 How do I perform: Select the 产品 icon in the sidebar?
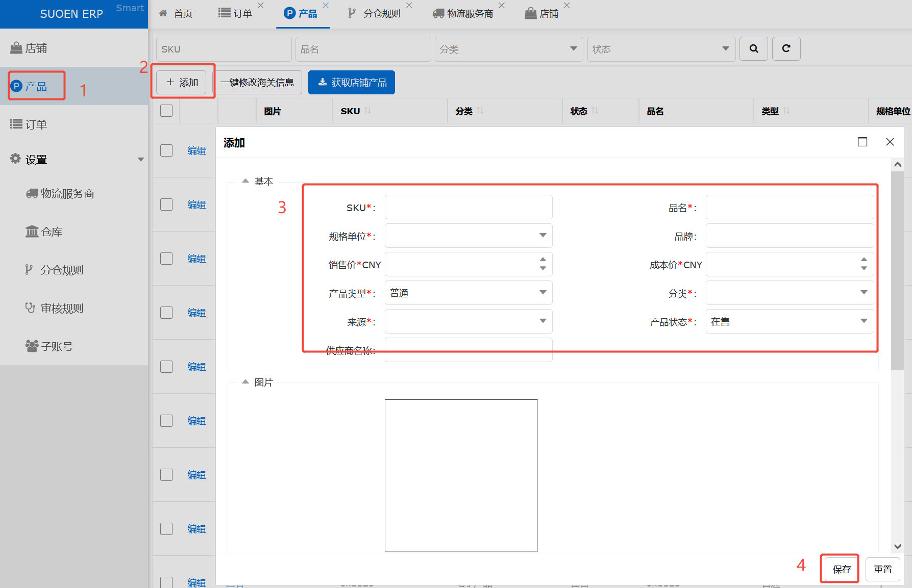coord(17,86)
